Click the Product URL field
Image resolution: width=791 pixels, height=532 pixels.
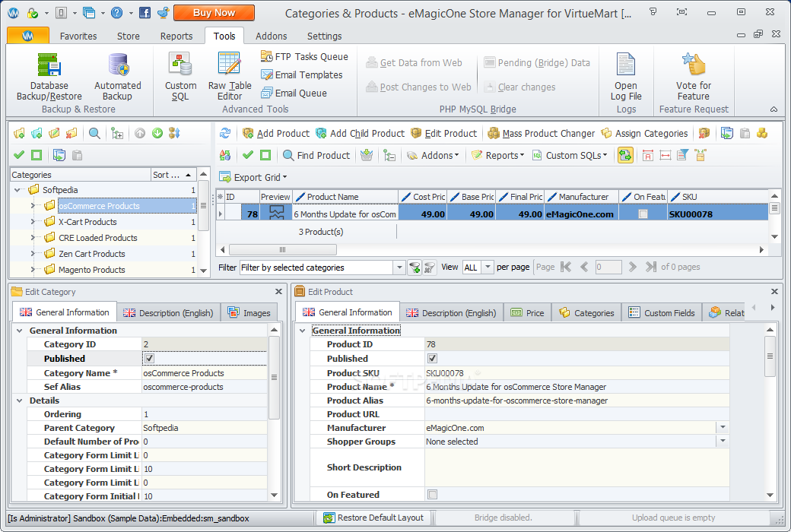point(577,414)
